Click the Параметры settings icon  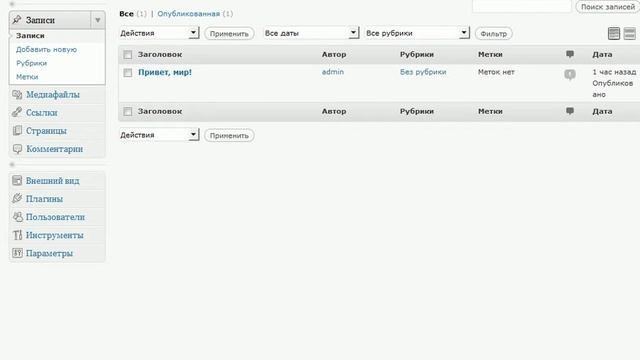17,253
